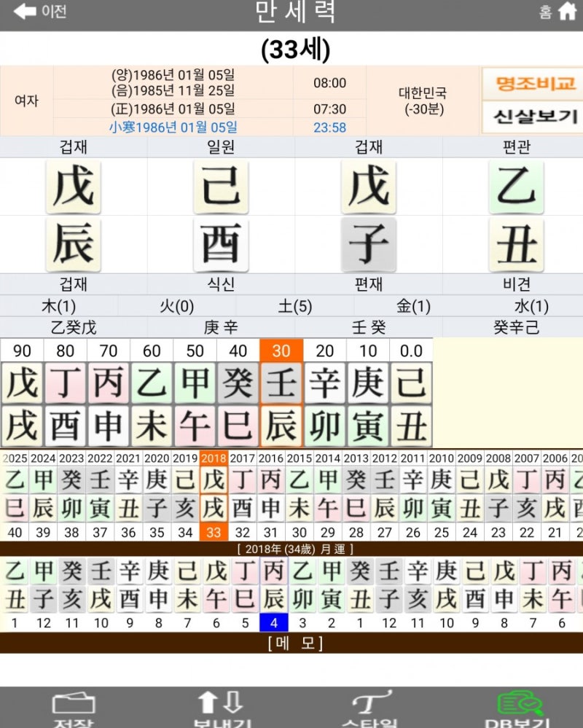Tap the 이전 back label
This screenshot has height=728, width=583.
tap(54, 11)
